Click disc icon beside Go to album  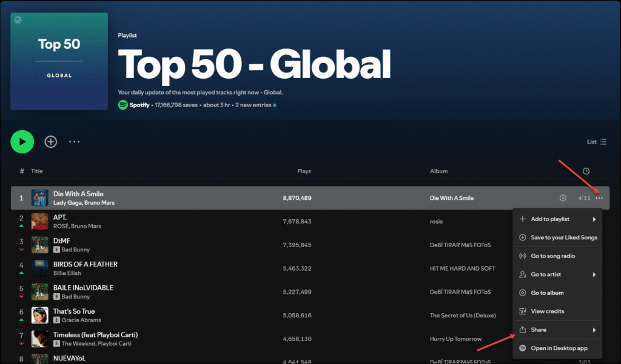click(x=523, y=293)
